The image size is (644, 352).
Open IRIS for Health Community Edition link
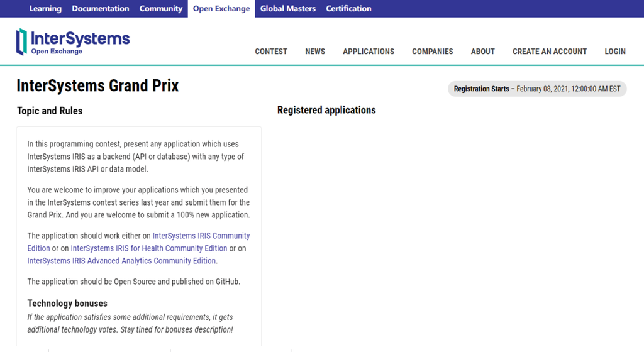tap(148, 248)
